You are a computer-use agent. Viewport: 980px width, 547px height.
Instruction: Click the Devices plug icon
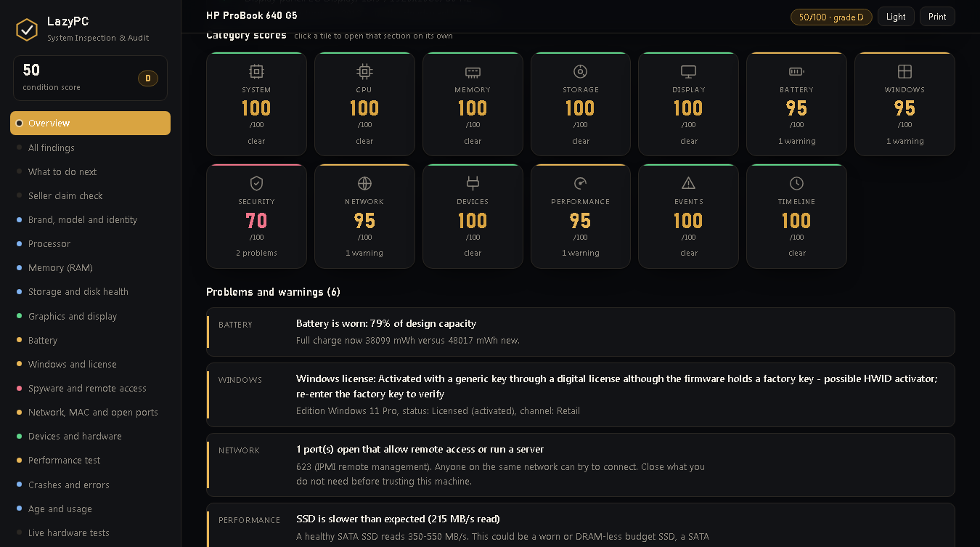click(473, 183)
